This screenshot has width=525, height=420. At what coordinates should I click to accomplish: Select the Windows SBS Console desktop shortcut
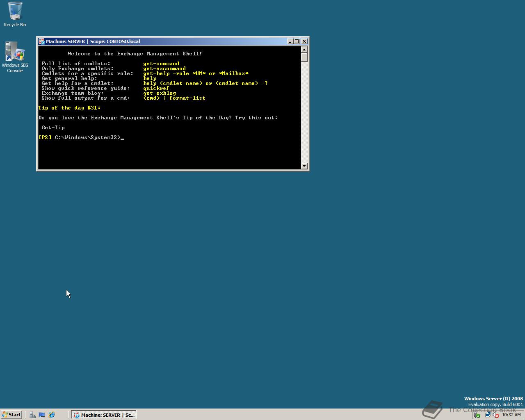click(x=15, y=57)
